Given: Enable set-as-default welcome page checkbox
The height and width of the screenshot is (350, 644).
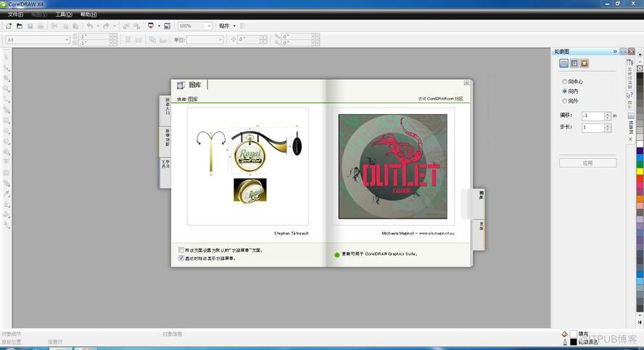Looking at the screenshot, I should 181,250.
